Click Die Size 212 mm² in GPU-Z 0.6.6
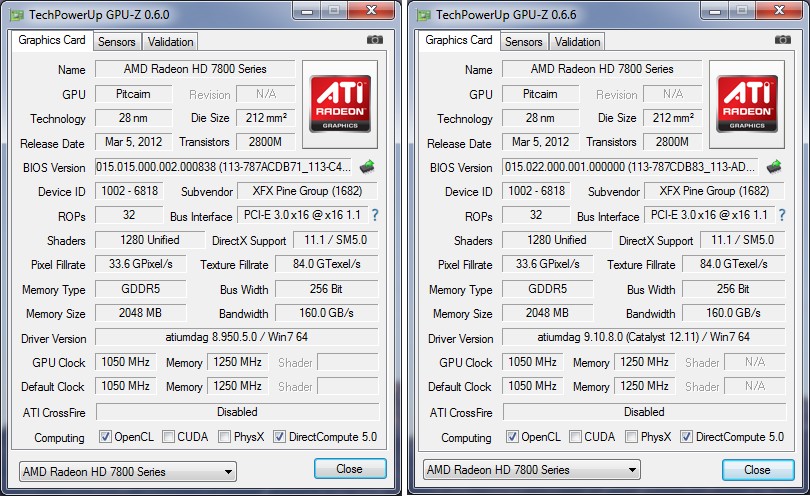This screenshot has width=810, height=500. (672, 118)
